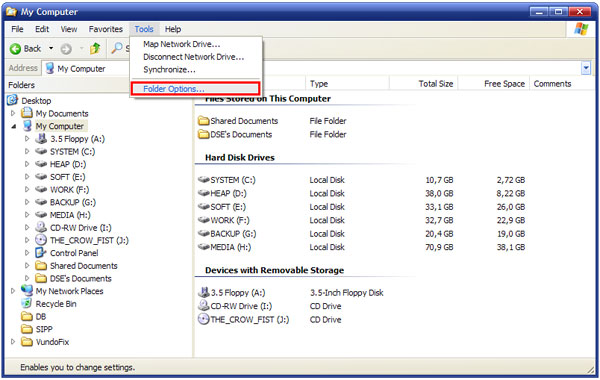Expand the VundoFix tree node
The image size is (600, 380).
pyautogui.click(x=13, y=341)
